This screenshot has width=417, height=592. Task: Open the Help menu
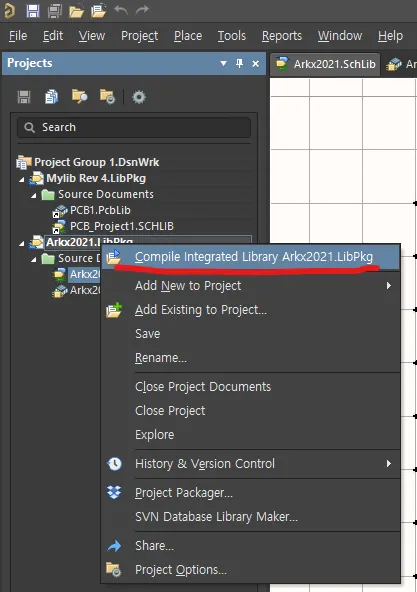pos(390,36)
